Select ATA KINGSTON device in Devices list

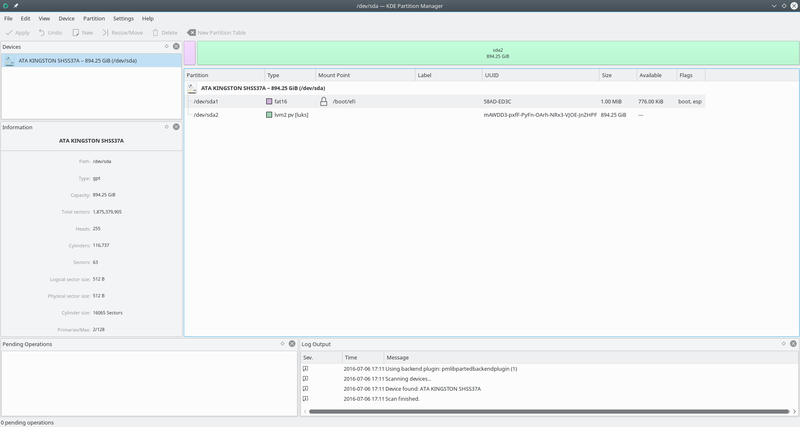tap(70, 60)
